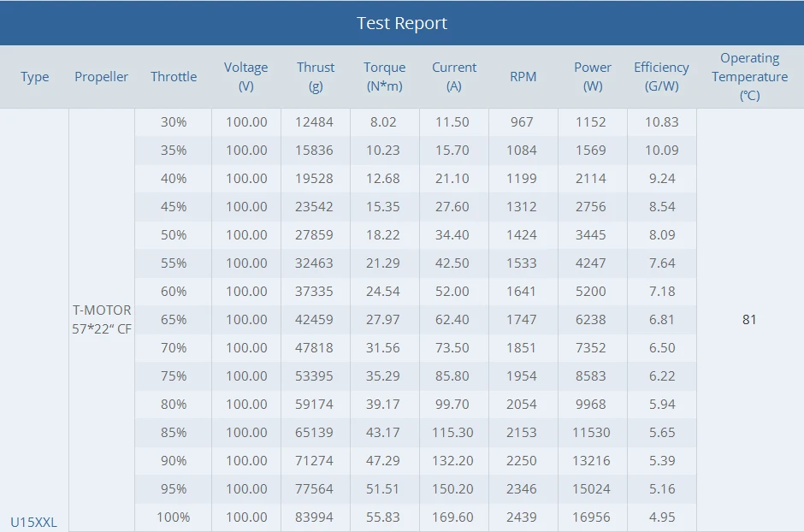Click the 1641 RPM value

coord(522,292)
